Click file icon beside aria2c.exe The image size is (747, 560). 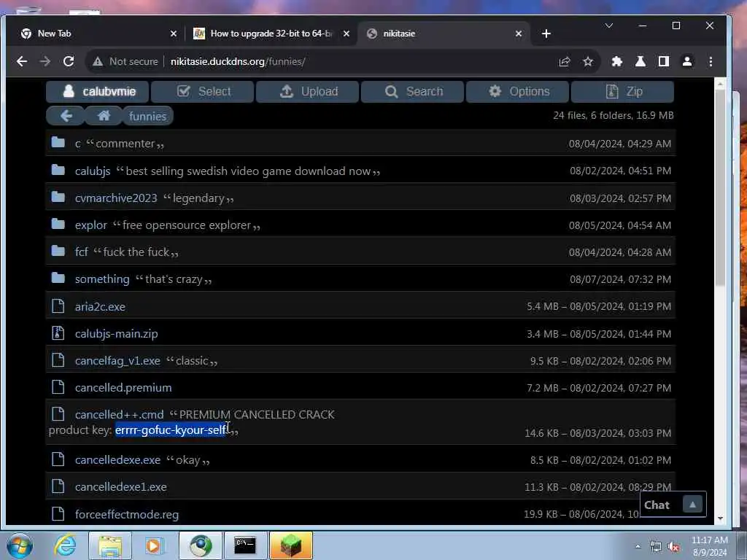point(58,306)
